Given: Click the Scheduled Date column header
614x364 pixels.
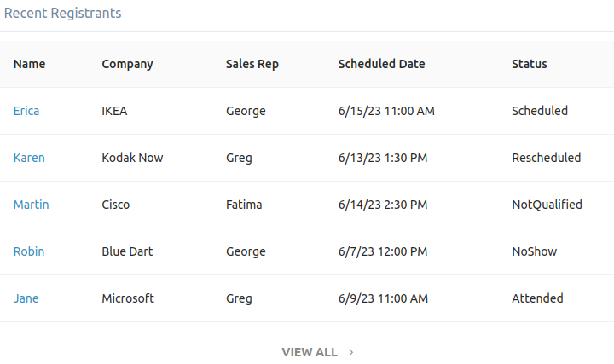Looking at the screenshot, I should pyautogui.click(x=381, y=64).
